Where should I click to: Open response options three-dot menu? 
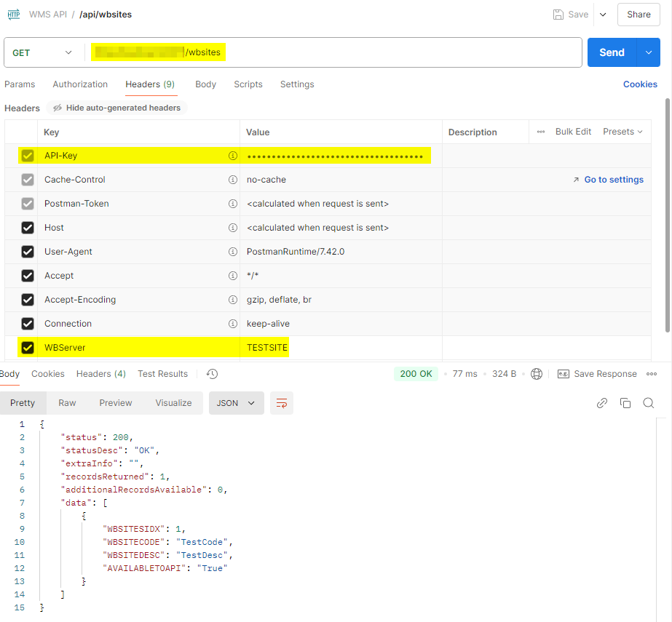pos(652,374)
